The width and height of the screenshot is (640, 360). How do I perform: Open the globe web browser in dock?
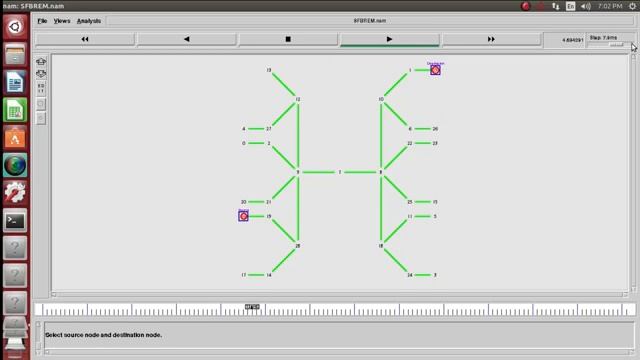click(x=15, y=165)
